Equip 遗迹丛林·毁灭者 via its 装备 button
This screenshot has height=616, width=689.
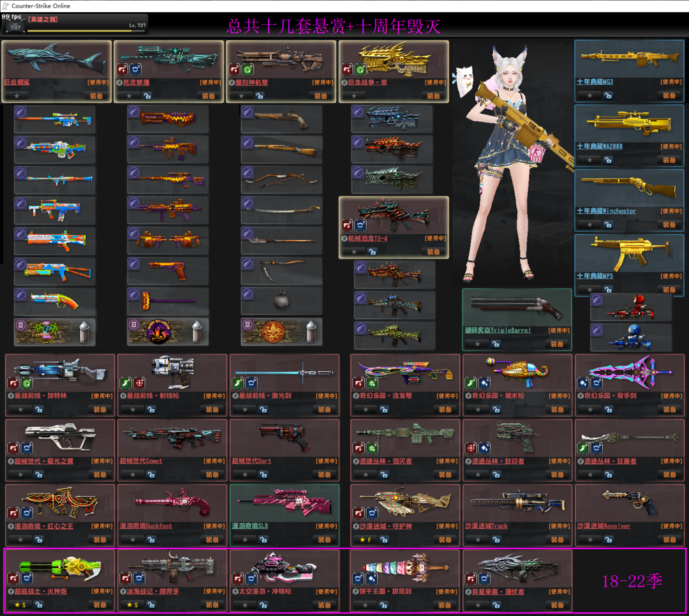(445, 474)
